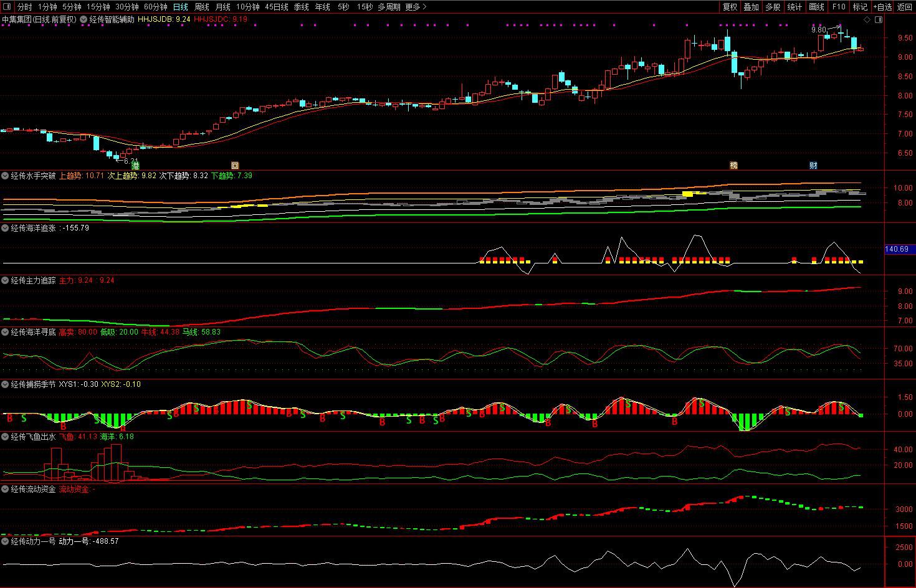Image resolution: width=916 pixels, height=588 pixels.
Task: Switch to 年线 yearly chart
Action: coord(323,7)
